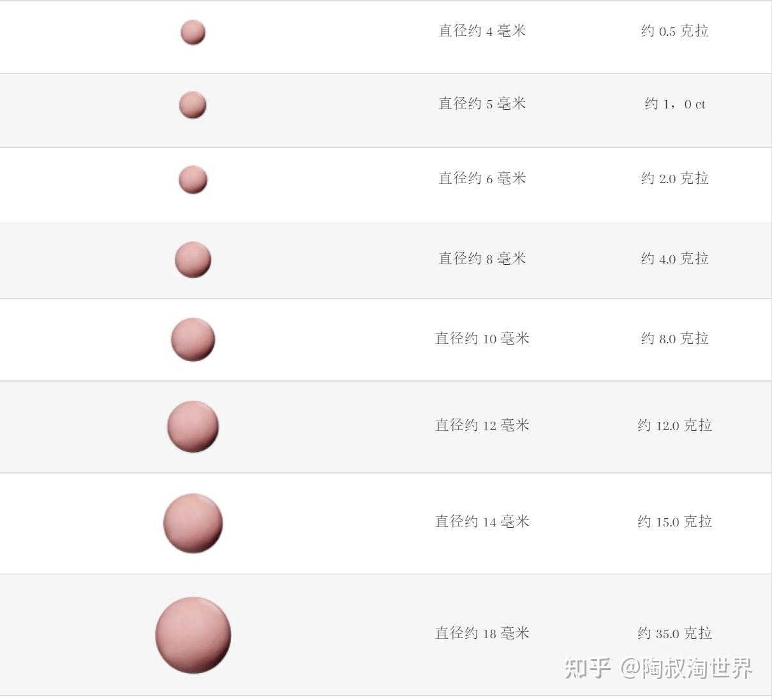Click the 4 mm pink bead image
Screen dimensions: 772x700
193,33
